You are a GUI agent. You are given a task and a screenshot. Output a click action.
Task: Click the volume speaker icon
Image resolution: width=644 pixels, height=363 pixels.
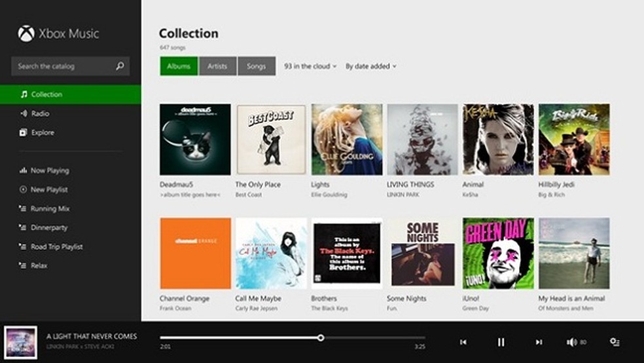572,342
